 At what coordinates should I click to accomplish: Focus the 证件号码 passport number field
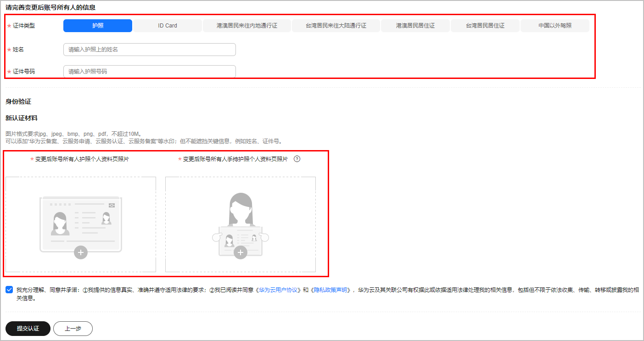150,72
